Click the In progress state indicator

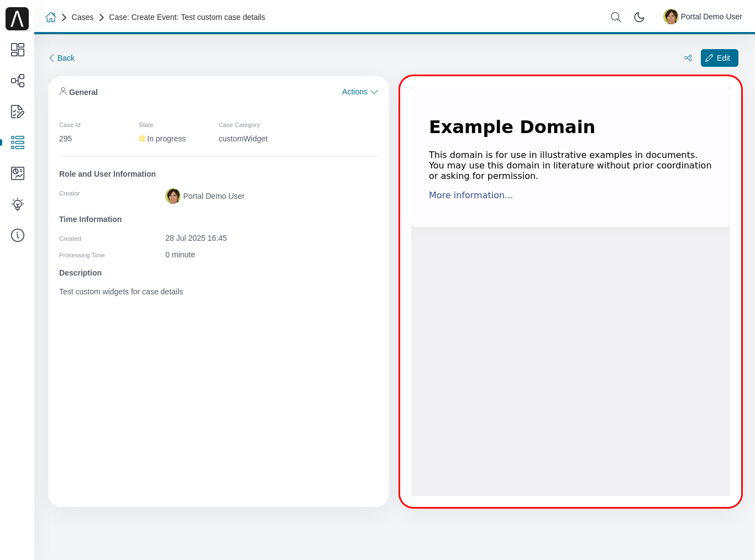162,139
